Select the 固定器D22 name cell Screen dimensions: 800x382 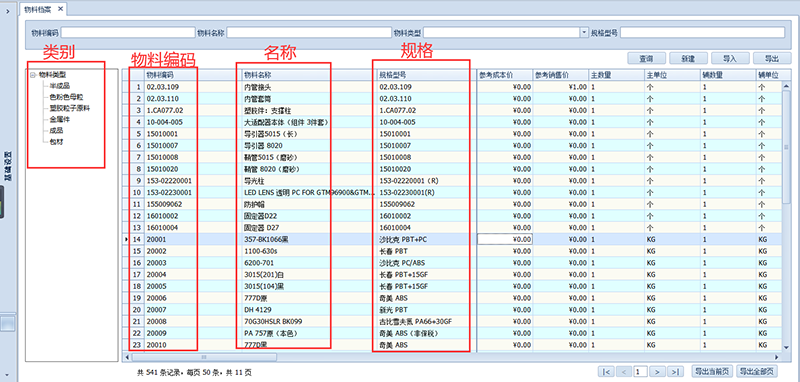coord(309,216)
